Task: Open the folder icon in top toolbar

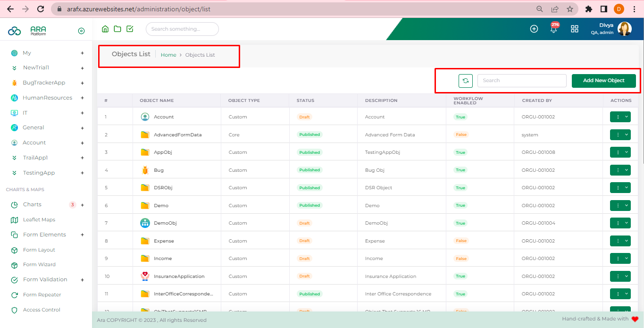Action: click(x=117, y=29)
